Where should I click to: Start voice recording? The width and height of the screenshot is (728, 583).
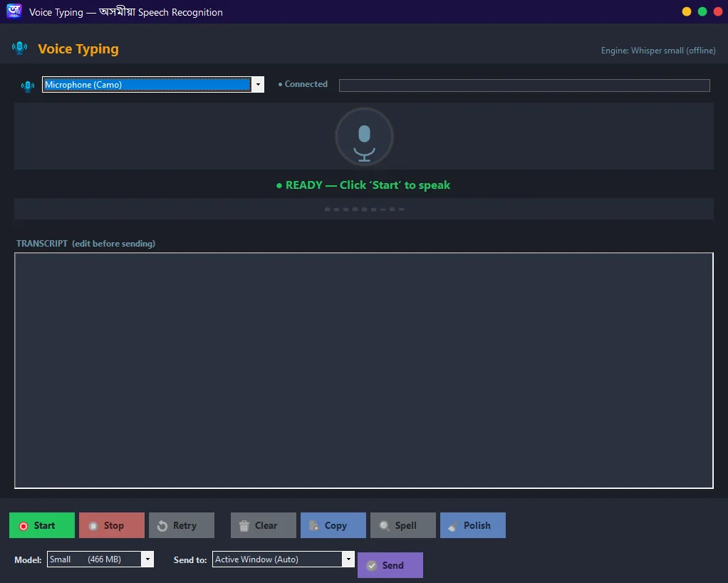42,525
